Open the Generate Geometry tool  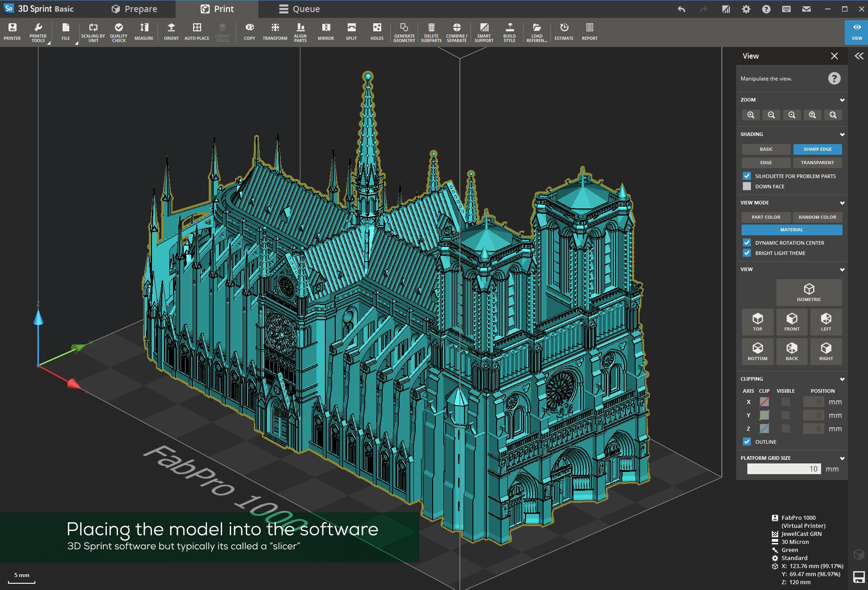click(404, 32)
